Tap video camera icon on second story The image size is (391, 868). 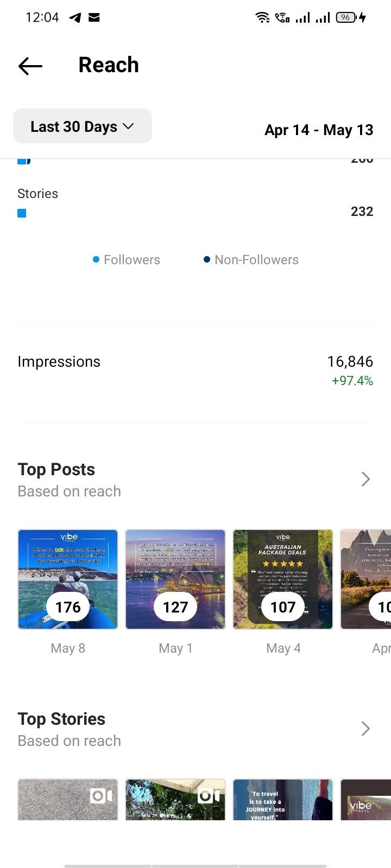(x=209, y=796)
